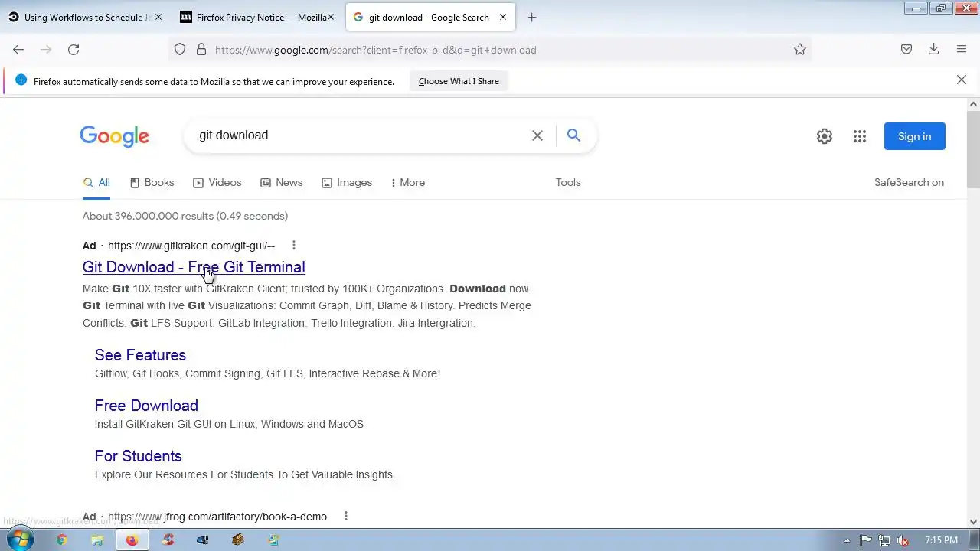Open a new tab with the plus button
Viewport: 980px width, 551px height.
[x=532, y=18]
